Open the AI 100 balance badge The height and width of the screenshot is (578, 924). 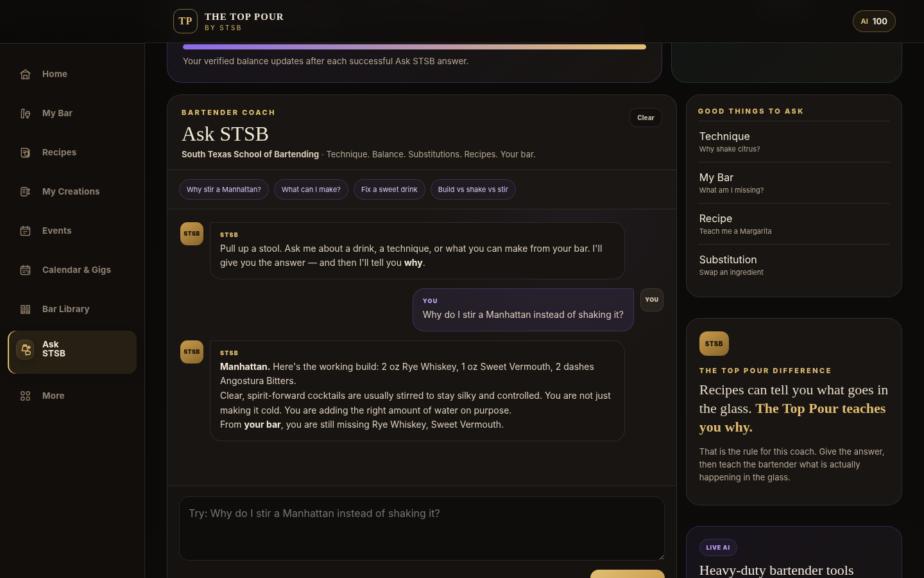pyautogui.click(x=874, y=21)
